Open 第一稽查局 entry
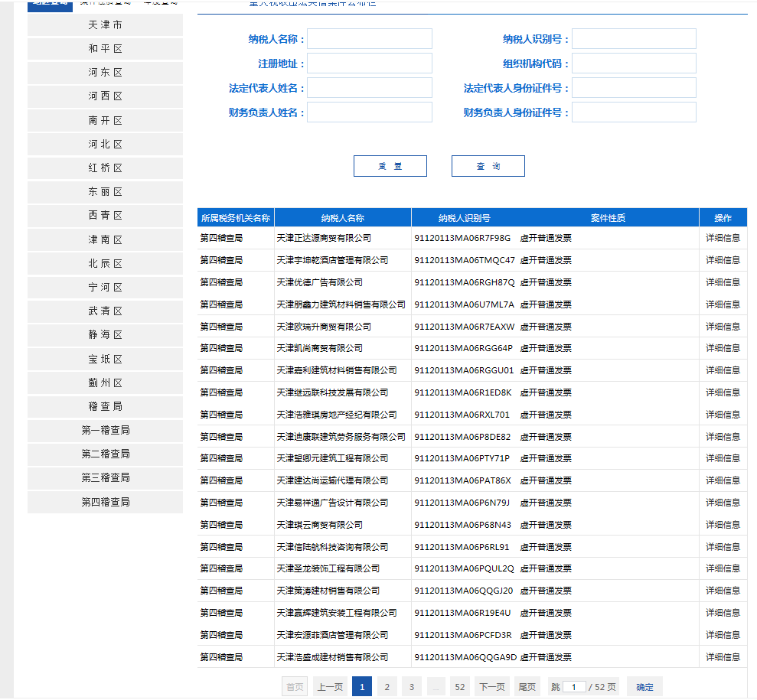The width and height of the screenshot is (757, 700). coord(106,430)
